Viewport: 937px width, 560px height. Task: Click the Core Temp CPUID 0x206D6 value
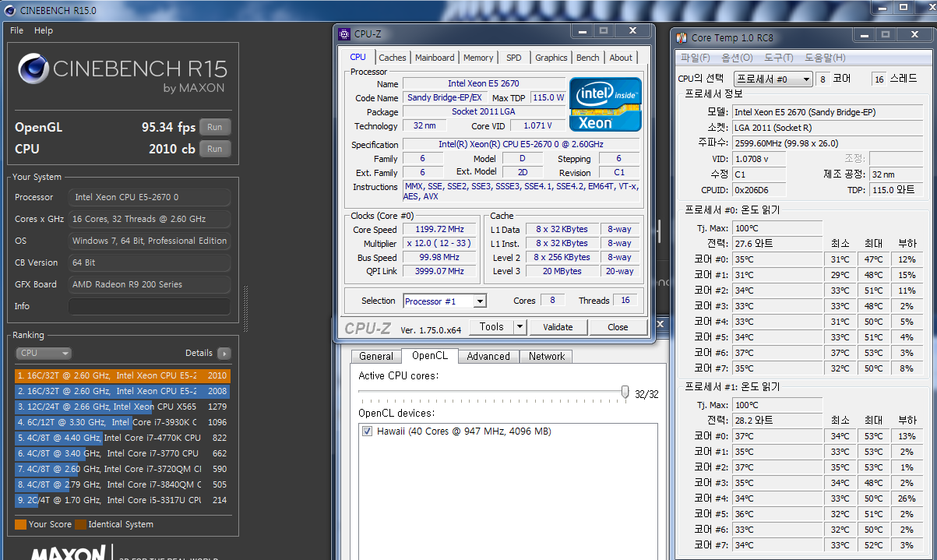759,190
